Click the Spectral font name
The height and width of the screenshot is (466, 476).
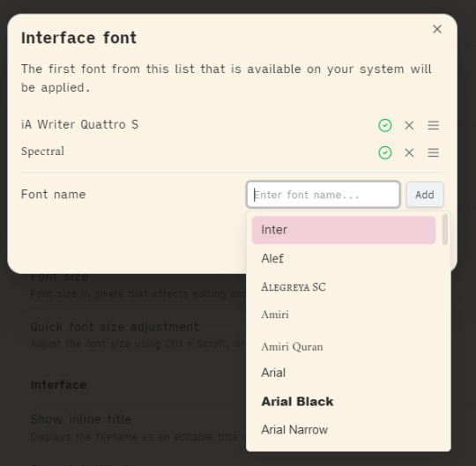[x=43, y=152]
